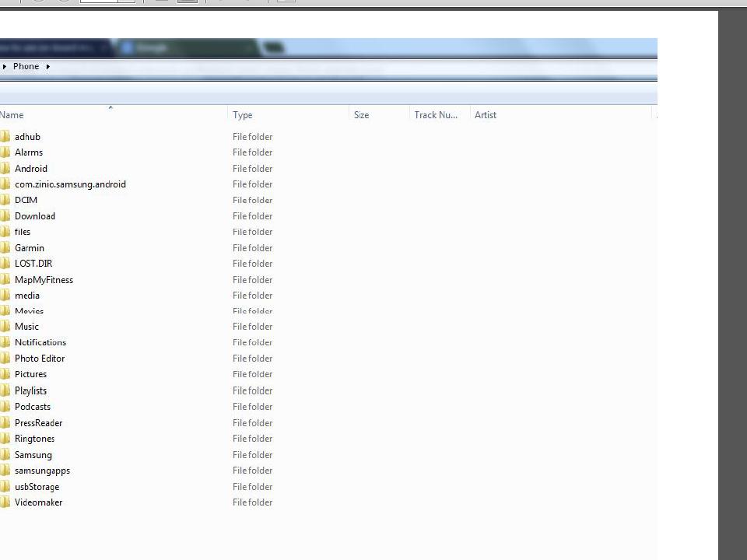
Task: Select the Android folder icon
Action: point(5,169)
